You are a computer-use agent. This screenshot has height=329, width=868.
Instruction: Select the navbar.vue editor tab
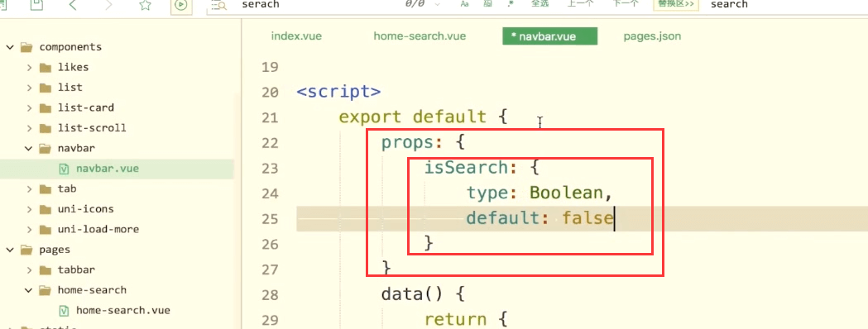tap(549, 36)
